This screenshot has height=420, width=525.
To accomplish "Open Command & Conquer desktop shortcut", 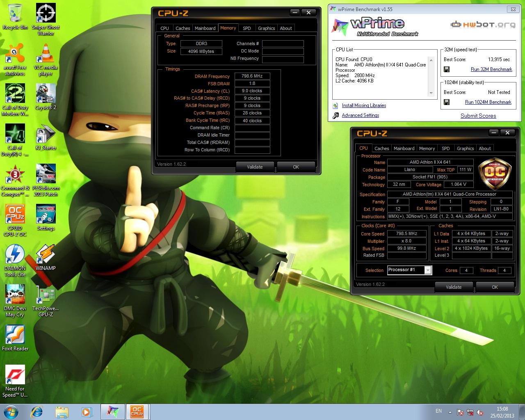I will (x=15, y=180).
